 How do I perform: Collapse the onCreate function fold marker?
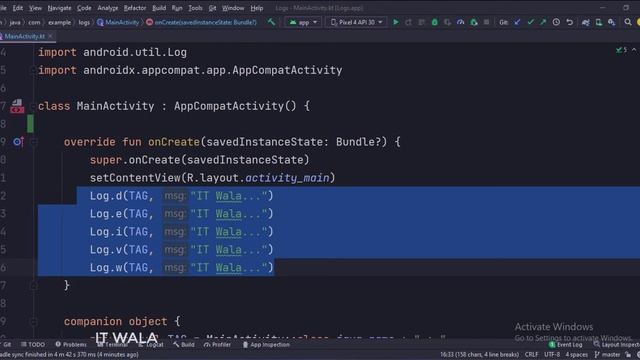click(x=34, y=142)
